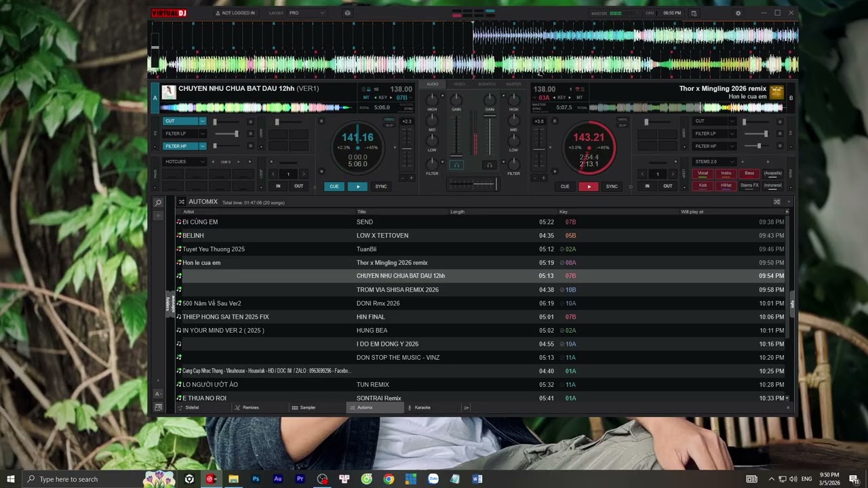Toggle master tempo MT on deck A

[x=367, y=98]
